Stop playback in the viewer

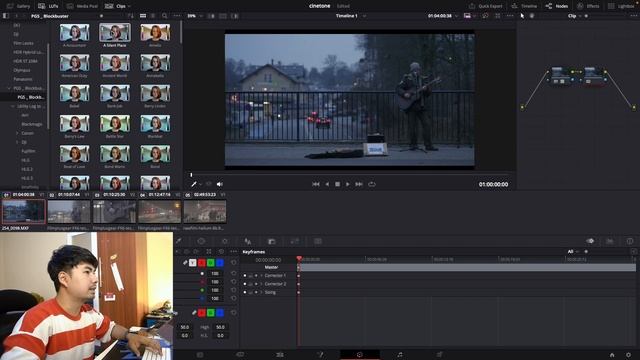point(338,184)
